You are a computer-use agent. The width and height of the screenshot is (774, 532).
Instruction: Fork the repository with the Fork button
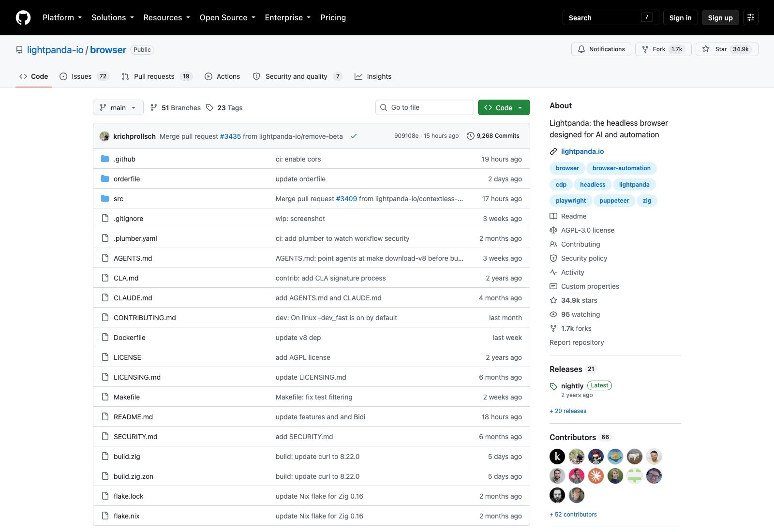tap(663, 49)
